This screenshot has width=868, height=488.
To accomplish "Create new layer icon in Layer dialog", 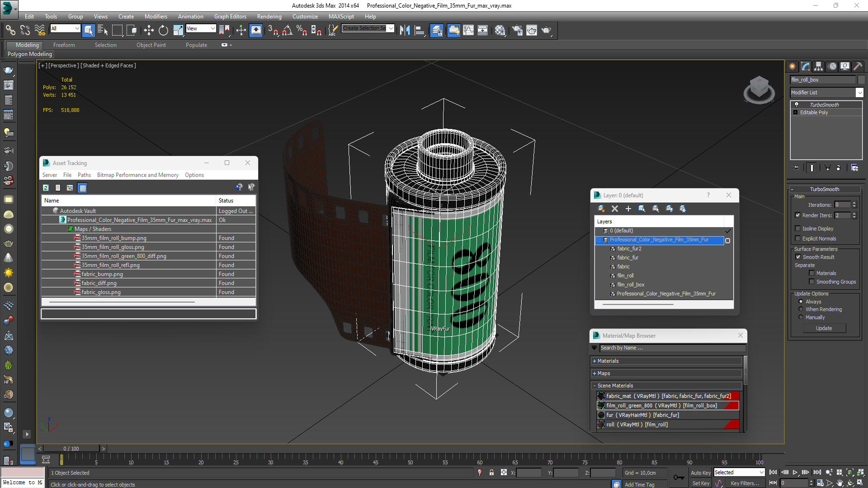I will point(601,209).
